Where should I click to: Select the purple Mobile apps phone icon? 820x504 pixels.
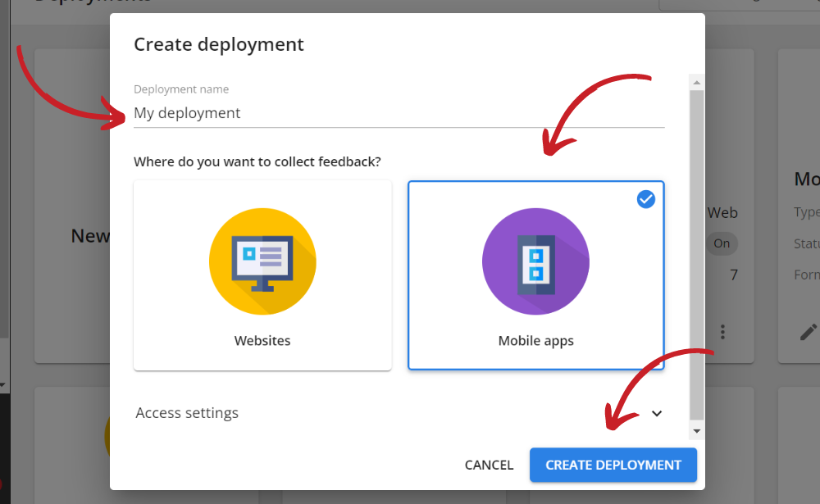(x=535, y=262)
